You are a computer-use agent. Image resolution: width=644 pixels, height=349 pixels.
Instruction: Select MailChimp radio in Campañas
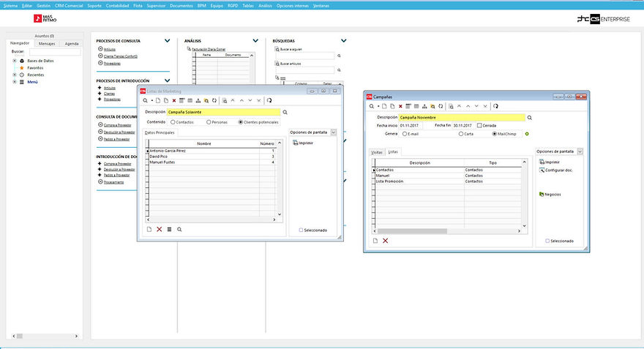495,134
